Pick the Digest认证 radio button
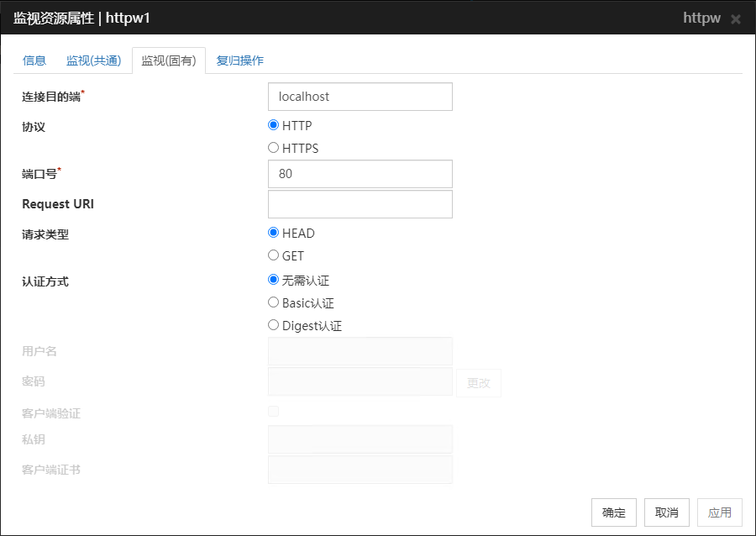 273,325
